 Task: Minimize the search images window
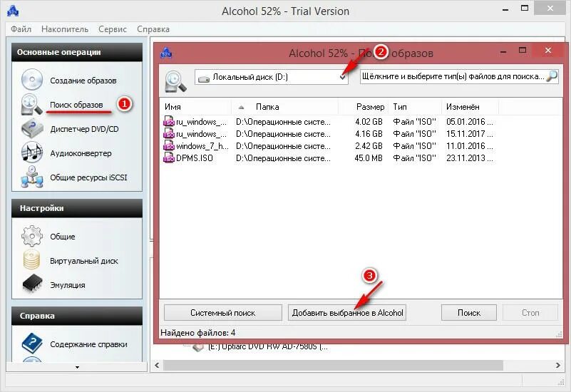503,53
